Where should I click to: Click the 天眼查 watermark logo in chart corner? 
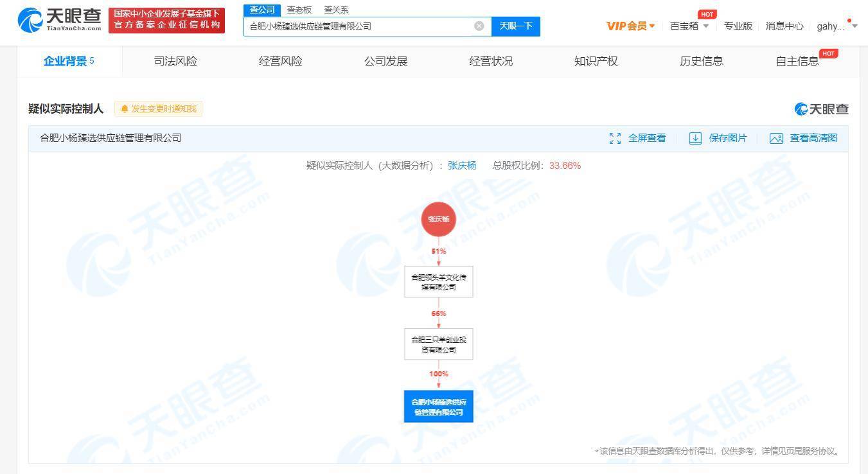[x=821, y=109]
